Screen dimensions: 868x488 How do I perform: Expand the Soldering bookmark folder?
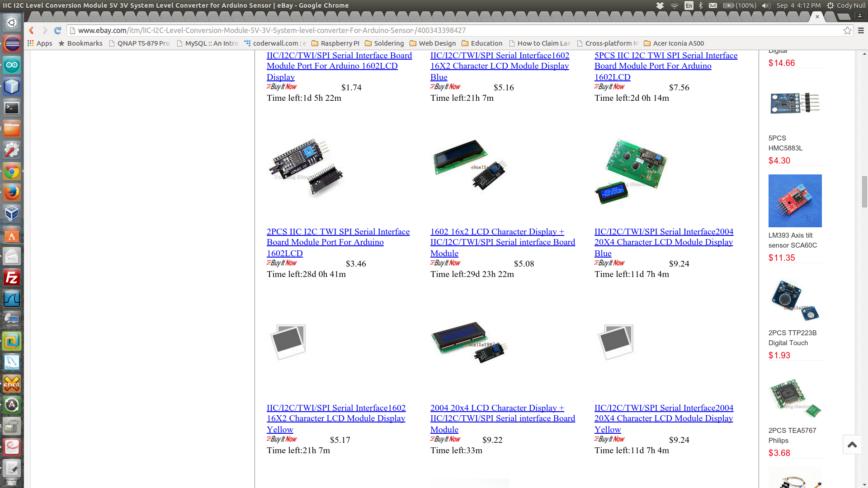[384, 43]
